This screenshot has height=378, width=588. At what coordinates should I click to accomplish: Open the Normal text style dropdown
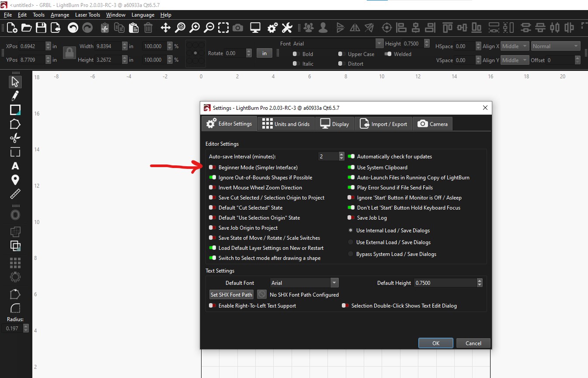pos(556,46)
